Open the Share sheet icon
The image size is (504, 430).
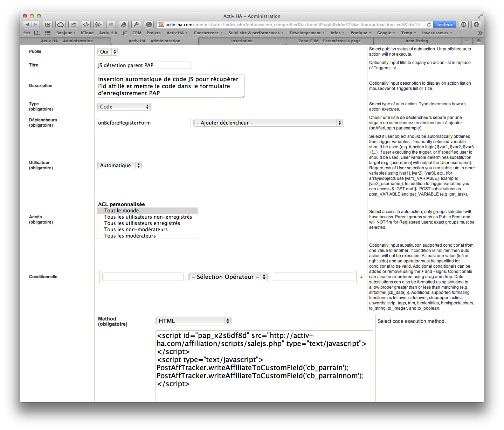(x=73, y=24)
